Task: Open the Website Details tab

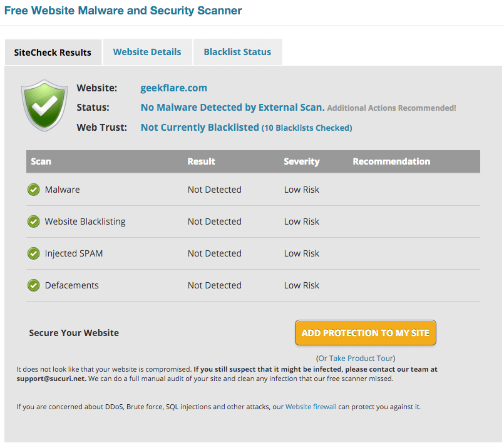Action: (x=147, y=52)
